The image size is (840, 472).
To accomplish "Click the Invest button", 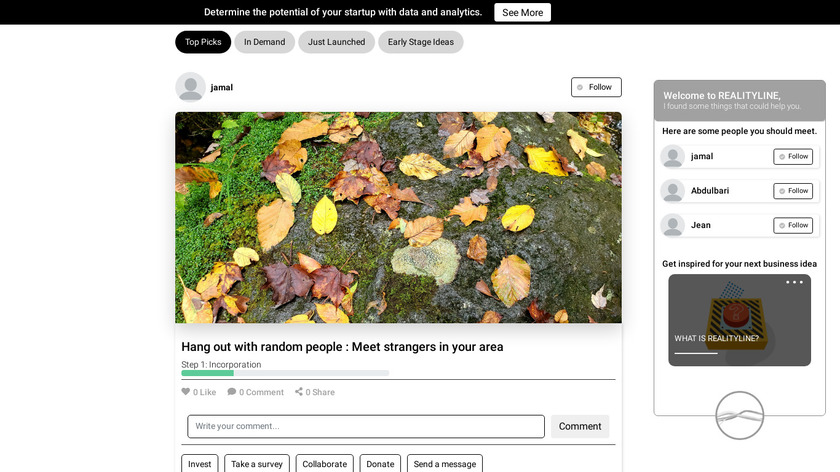I will tap(199, 463).
